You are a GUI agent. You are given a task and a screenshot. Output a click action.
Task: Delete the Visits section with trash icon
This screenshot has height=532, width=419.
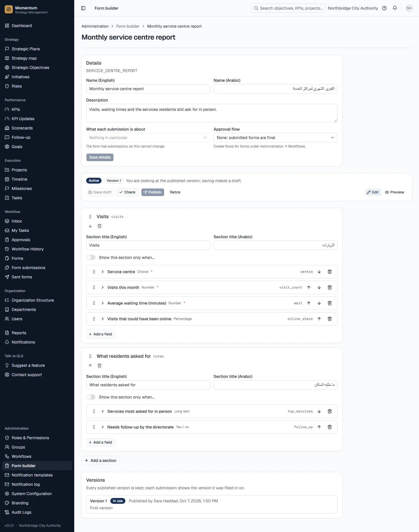[100, 226]
